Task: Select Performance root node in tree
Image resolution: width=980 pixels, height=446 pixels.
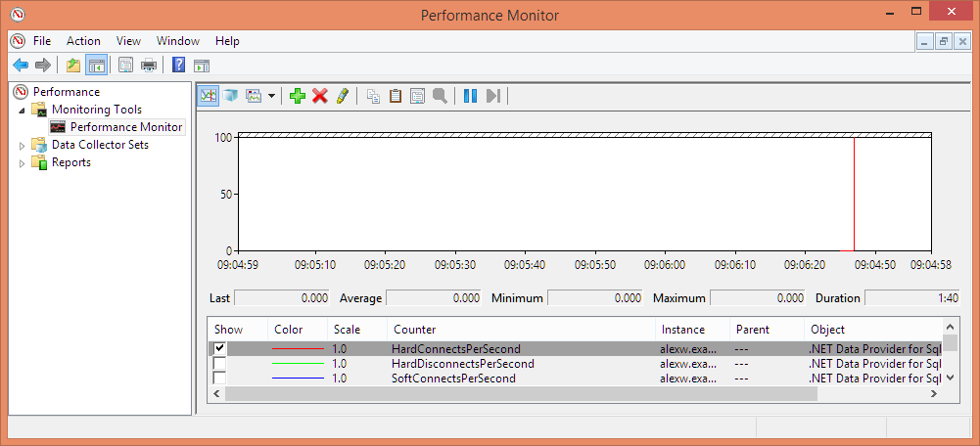Action: (x=67, y=92)
